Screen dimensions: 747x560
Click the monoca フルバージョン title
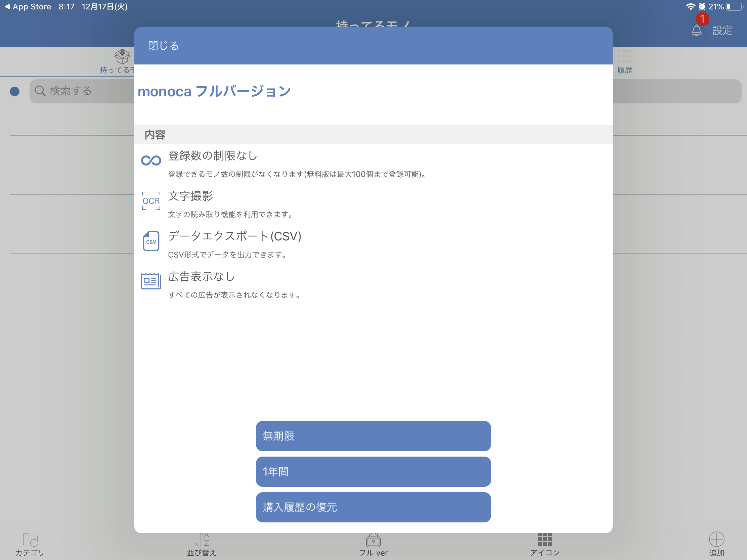coord(214,91)
